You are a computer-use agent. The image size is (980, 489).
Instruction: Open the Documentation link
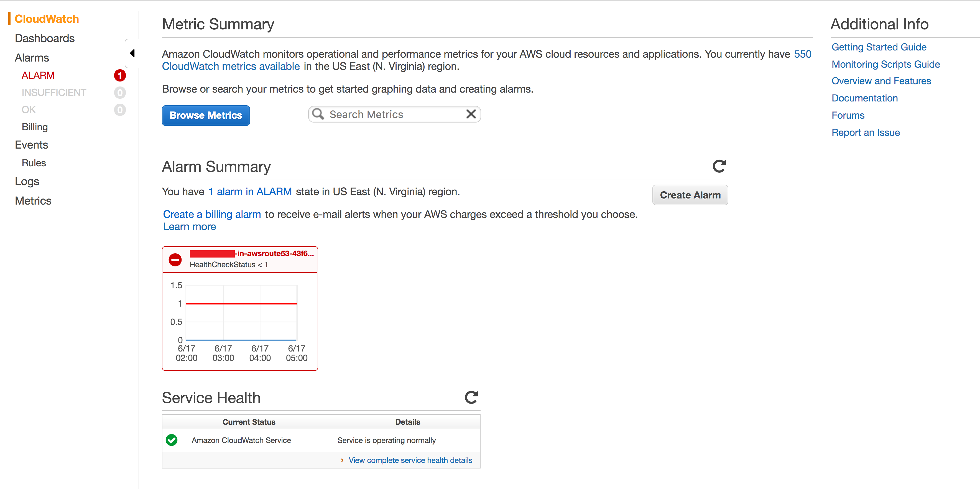(865, 98)
